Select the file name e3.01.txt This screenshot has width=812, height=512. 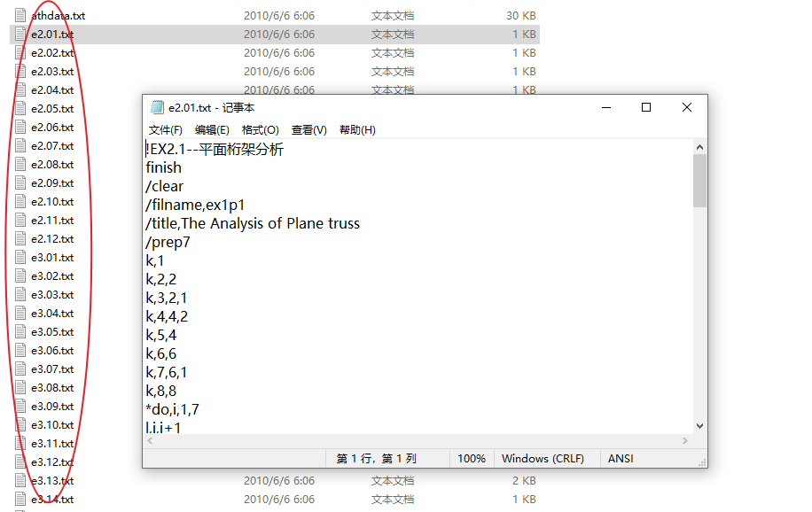(52, 257)
